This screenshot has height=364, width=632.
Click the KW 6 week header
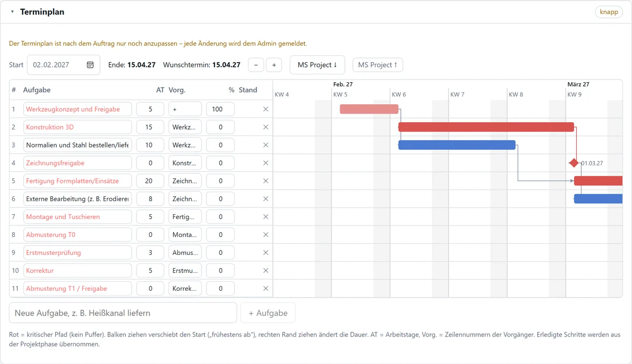(399, 95)
